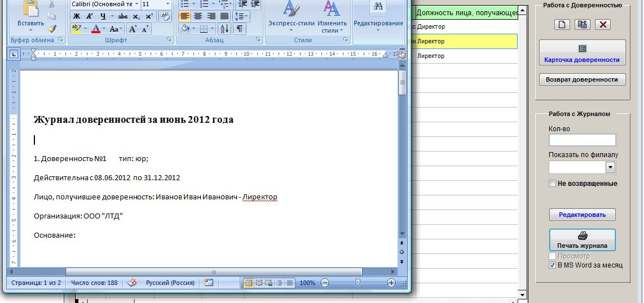Click the copy доверенность icon button
This screenshot has width=644, height=303.
coord(583,24)
